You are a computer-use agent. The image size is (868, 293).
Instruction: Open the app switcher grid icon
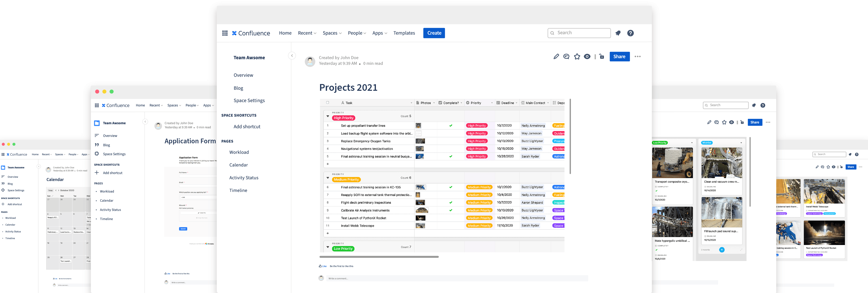click(225, 33)
